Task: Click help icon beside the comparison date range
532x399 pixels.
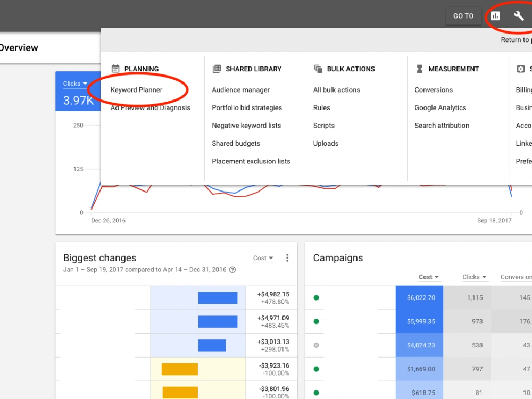Action: 232,270
